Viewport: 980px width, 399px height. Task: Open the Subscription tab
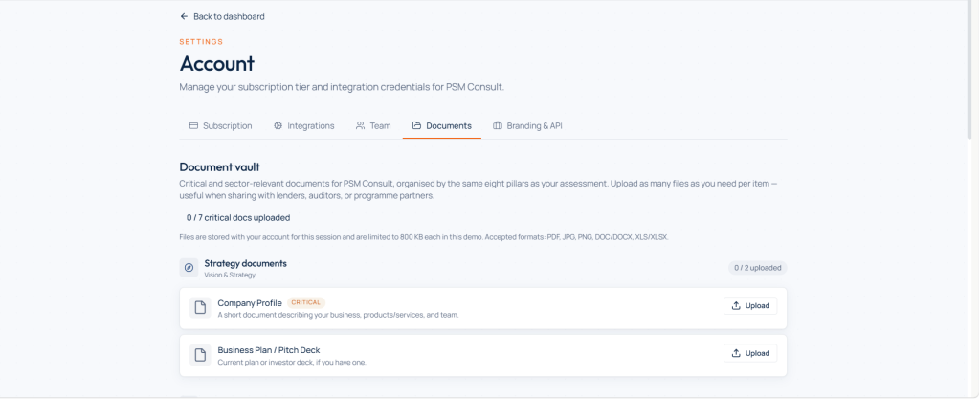tap(221, 125)
